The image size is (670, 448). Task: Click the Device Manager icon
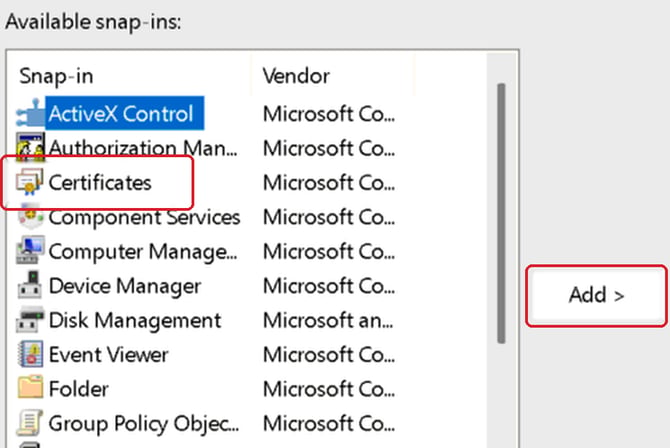click(x=30, y=285)
